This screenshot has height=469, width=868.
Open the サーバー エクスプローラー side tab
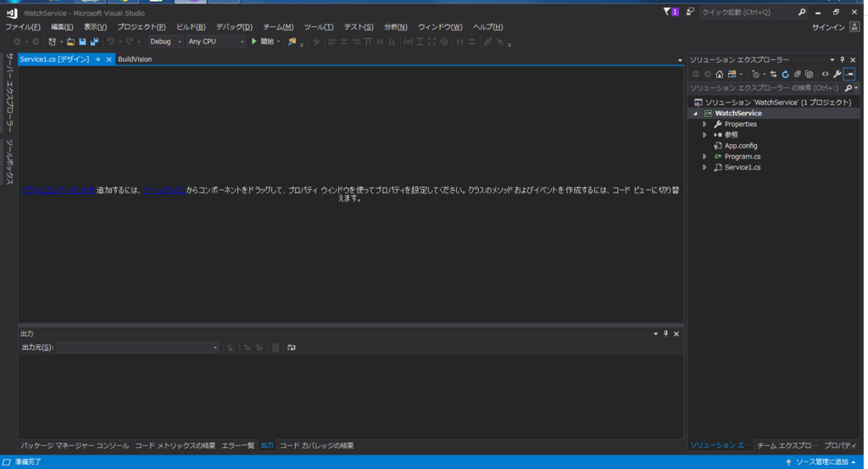coord(9,92)
